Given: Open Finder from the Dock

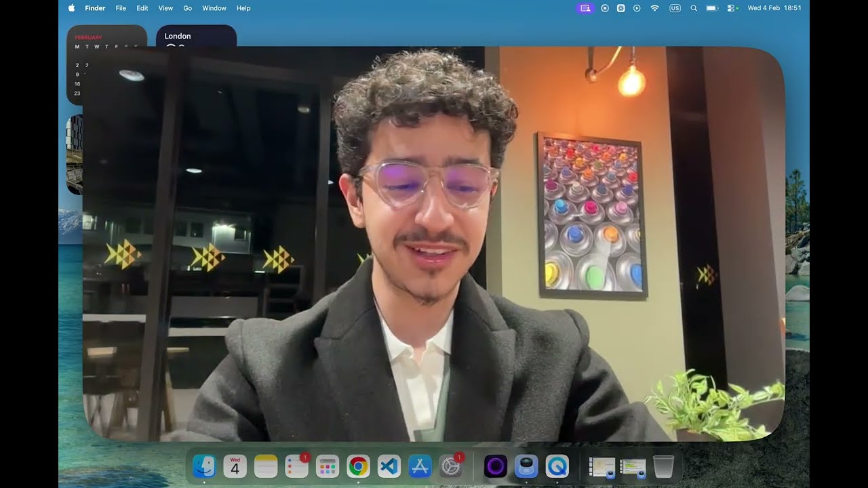Looking at the screenshot, I should pos(204,466).
